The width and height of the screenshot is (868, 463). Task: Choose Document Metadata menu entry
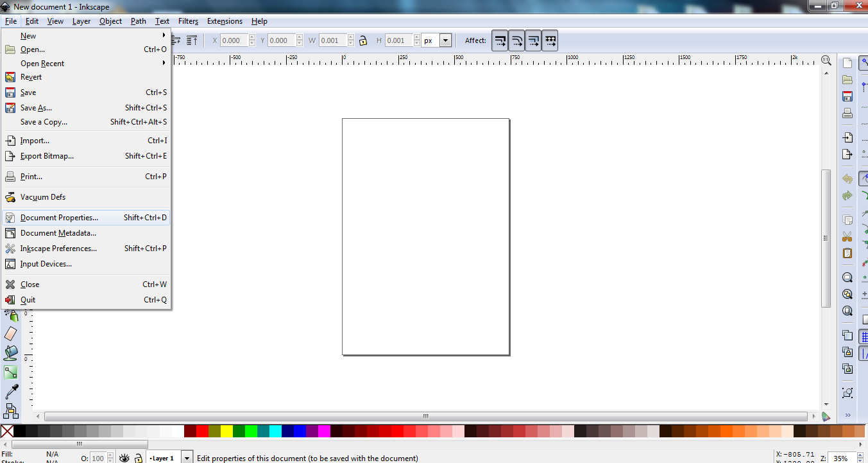pos(86,233)
